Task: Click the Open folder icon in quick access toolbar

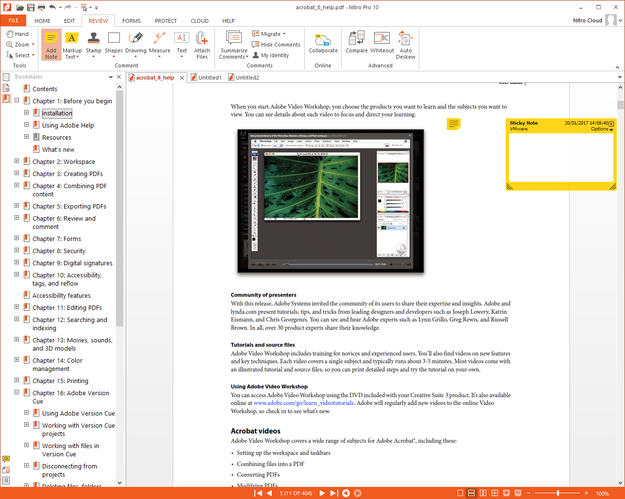Action: (x=20, y=7)
